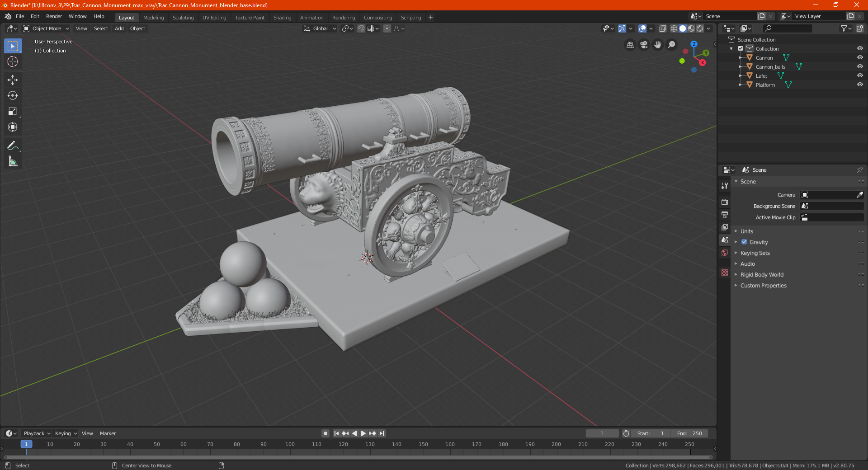The height and width of the screenshot is (470, 868).
Task: Expand the Cannon tree item
Action: (x=740, y=57)
